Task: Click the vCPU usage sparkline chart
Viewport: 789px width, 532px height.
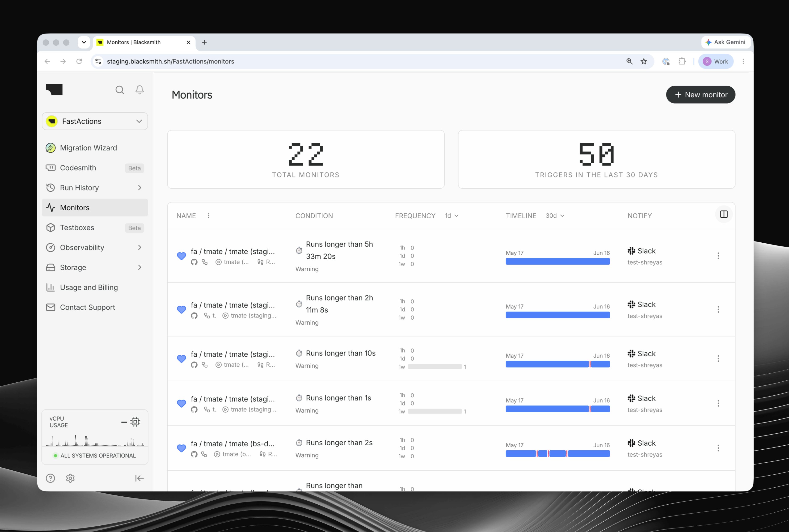Action: pos(95,440)
